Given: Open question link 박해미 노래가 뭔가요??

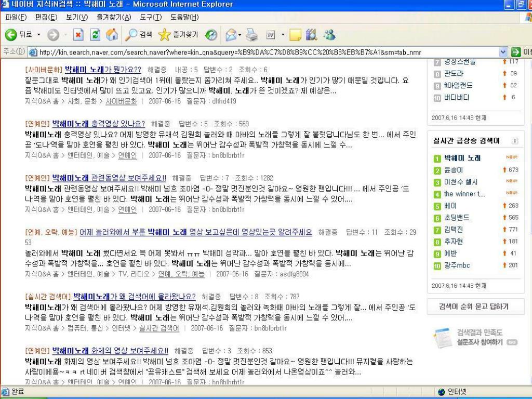Looking at the screenshot, I should pyautogui.click(x=103, y=70).
